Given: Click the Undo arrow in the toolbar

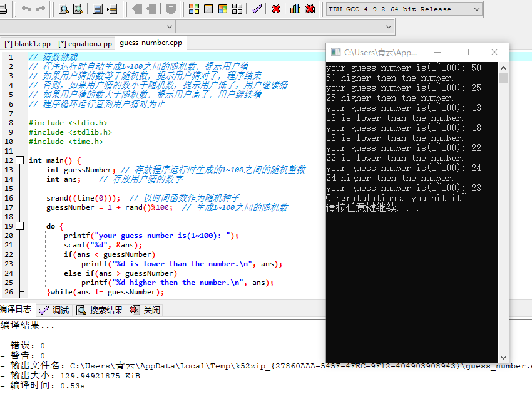Looking at the screenshot, I should [x=26, y=9].
